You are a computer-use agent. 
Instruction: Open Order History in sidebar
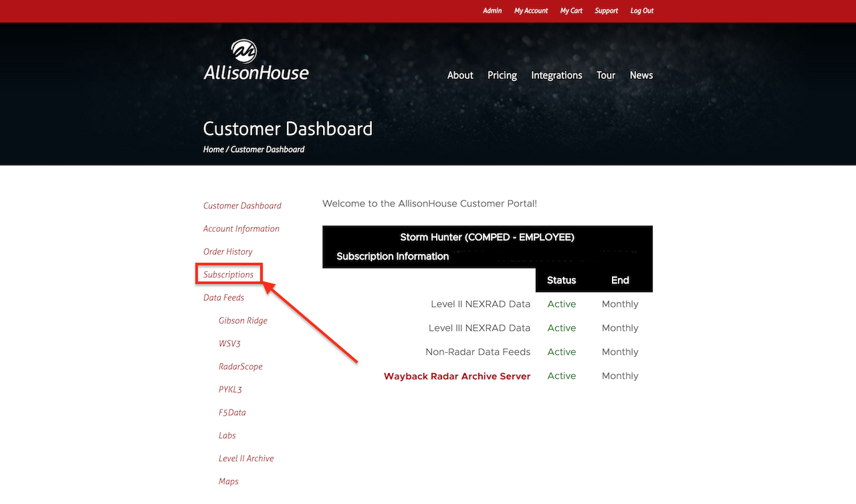coord(228,252)
